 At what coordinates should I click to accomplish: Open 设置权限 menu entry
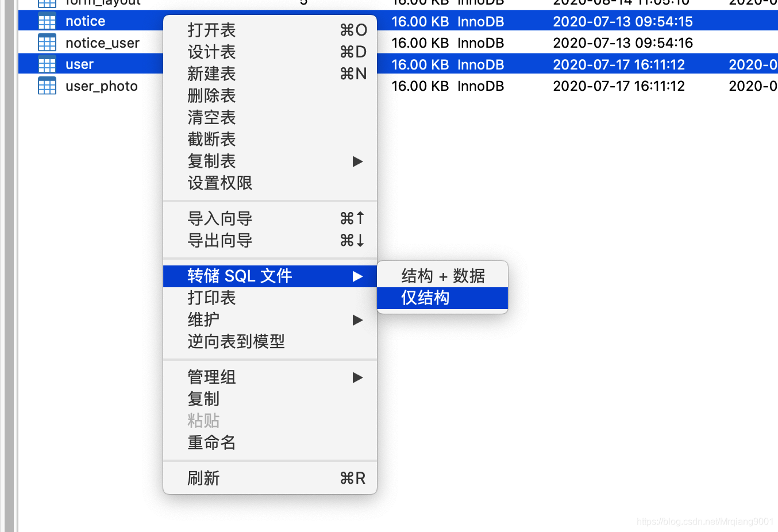coord(270,183)
